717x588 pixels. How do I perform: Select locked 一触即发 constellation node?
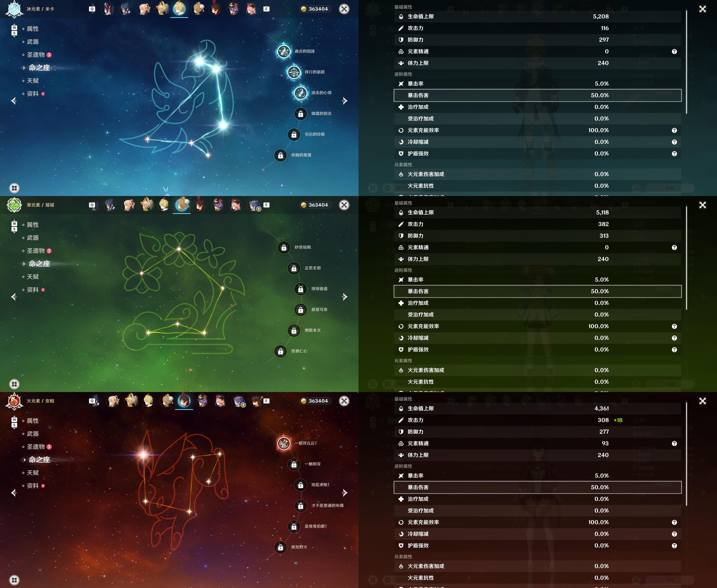click(x=294, y=464)
